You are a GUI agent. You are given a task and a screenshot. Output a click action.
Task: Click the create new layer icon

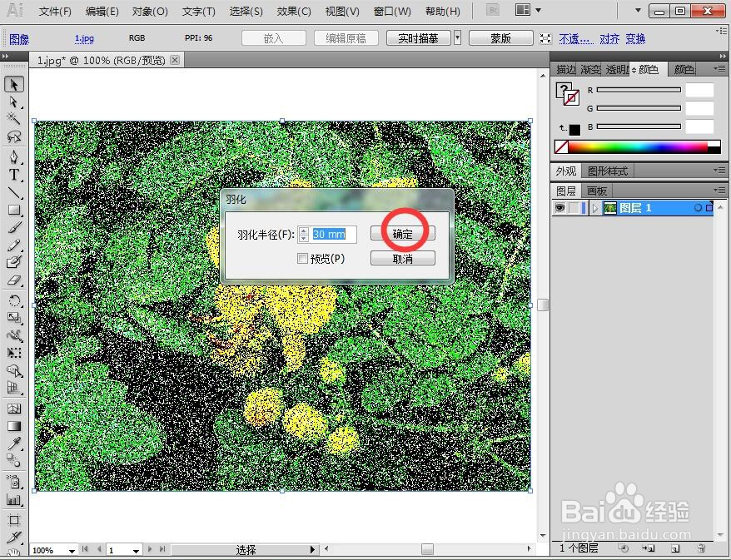[x=675, y=548]
